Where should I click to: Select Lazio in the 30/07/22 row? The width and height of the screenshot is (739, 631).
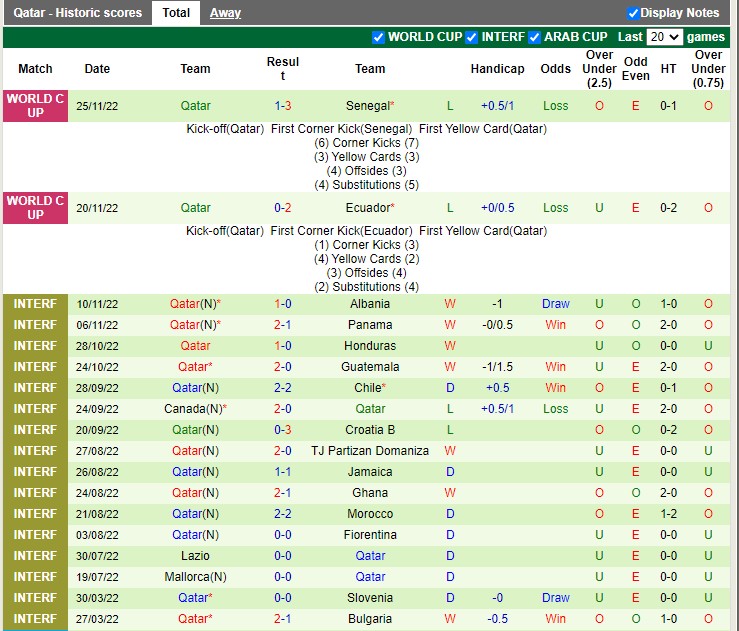point(195,556)
